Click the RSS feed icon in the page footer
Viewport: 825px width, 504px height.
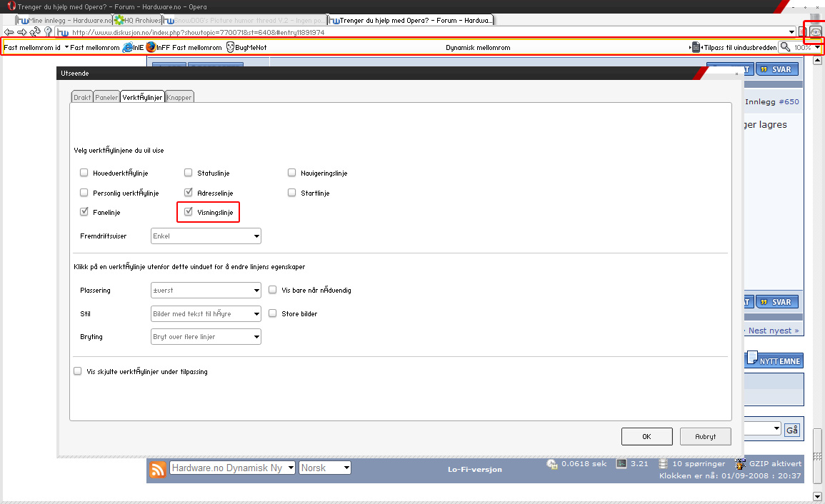point(157,469)
